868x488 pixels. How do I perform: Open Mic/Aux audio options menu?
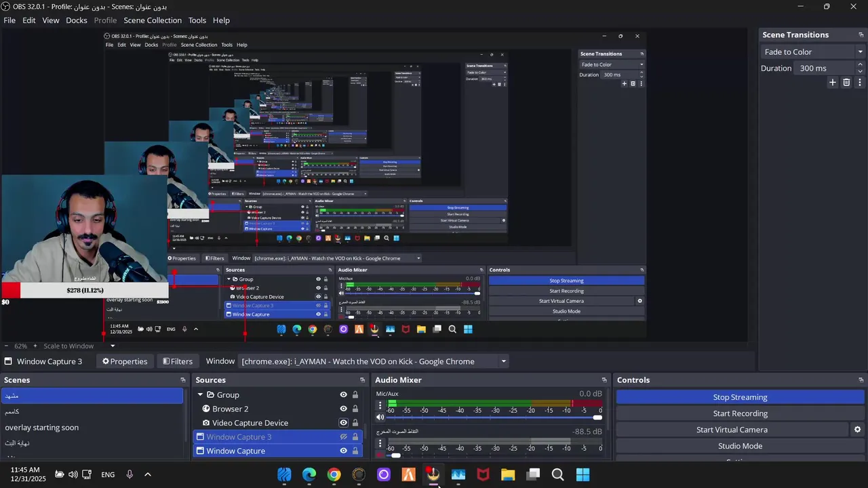tap(380, 405)
